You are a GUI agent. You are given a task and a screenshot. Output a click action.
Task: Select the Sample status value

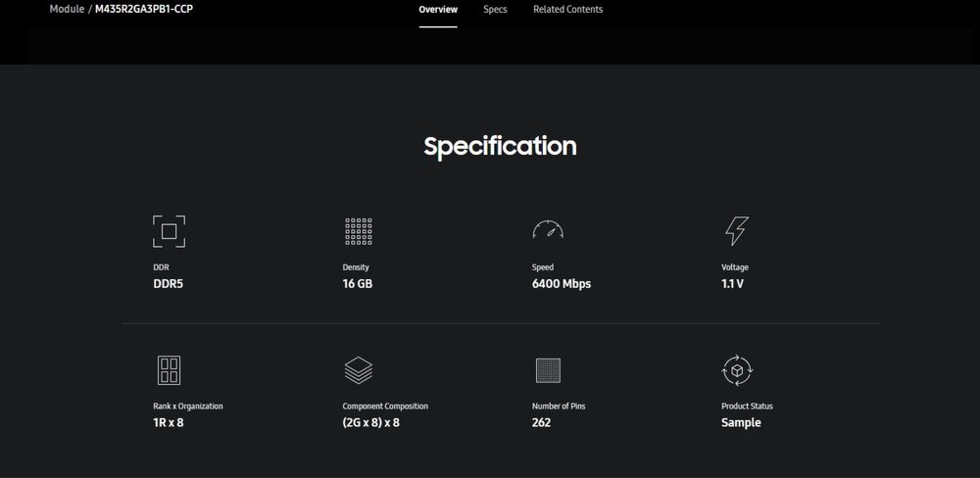741,422
